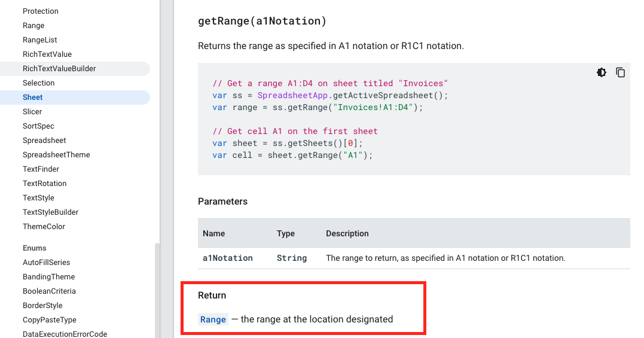Viewport: 644px width, 338px height.
Task: Open SpreadsheetTheme sidebar entry
Action: point(56,155)
